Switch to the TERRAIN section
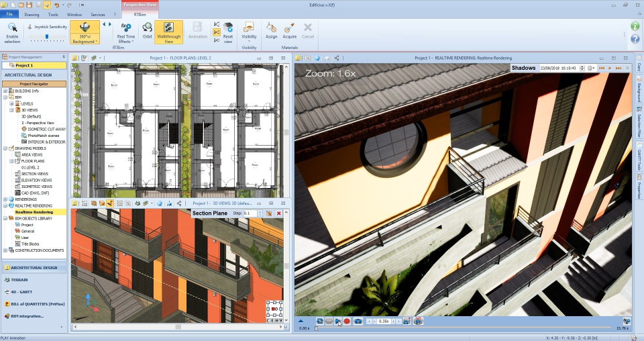 coord(19,279)
